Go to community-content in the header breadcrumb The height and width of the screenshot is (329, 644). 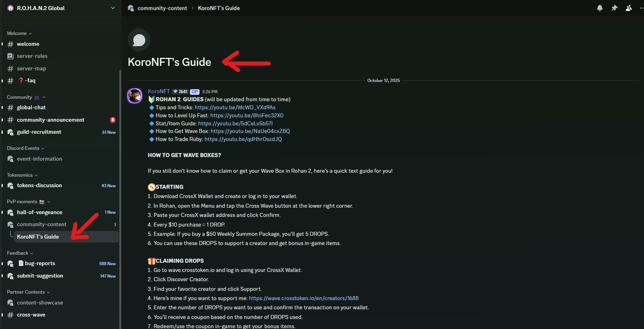coord(163,8)
